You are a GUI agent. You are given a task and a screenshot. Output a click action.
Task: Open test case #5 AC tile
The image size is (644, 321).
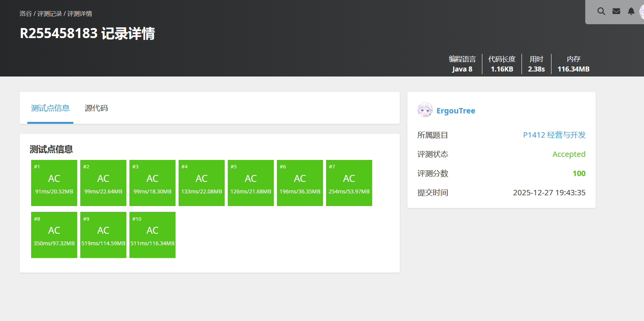(251, 183)
